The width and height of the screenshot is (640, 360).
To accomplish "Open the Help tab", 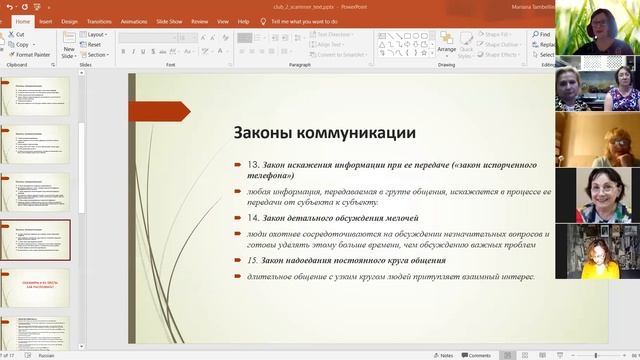I will (243, 22).
